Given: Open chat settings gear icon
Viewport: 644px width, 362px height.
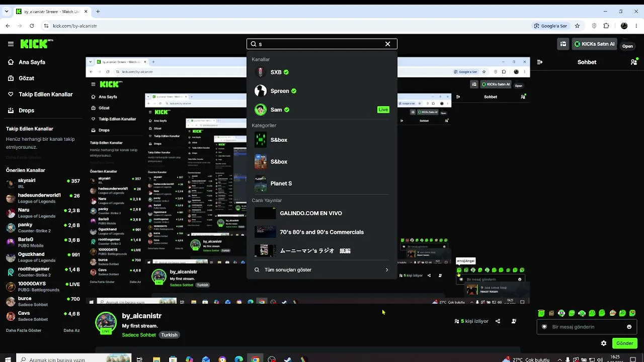Looking at the screenshot, I should (x=604, y=343).
